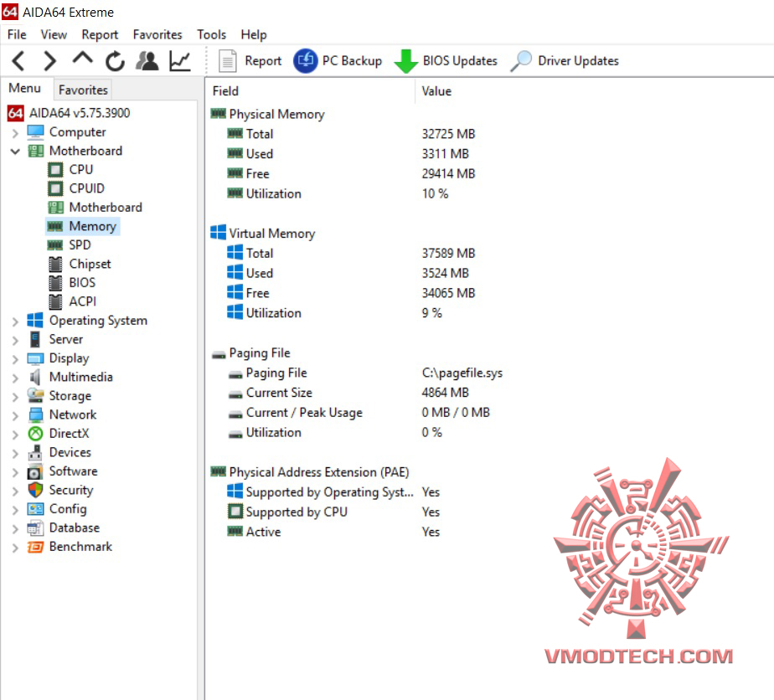Click the back navigation arrow
The width and height of the screenshot is (774, 700).
(x=17, y=60)
